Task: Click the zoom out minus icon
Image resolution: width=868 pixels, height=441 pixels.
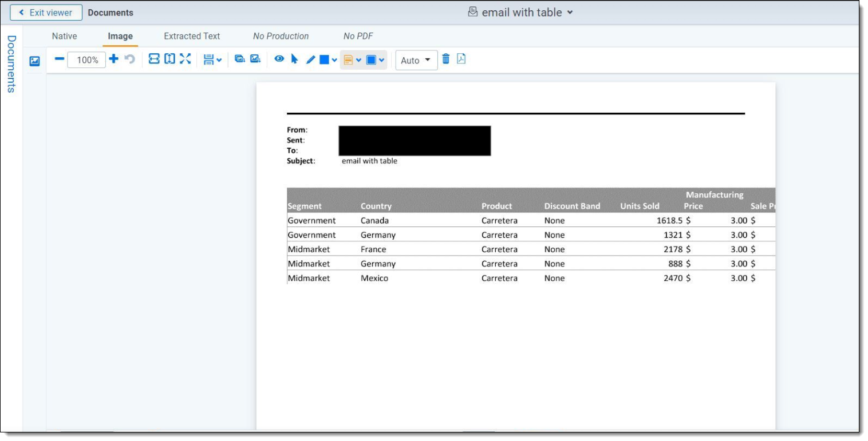Action: click(x=59, y=59)
